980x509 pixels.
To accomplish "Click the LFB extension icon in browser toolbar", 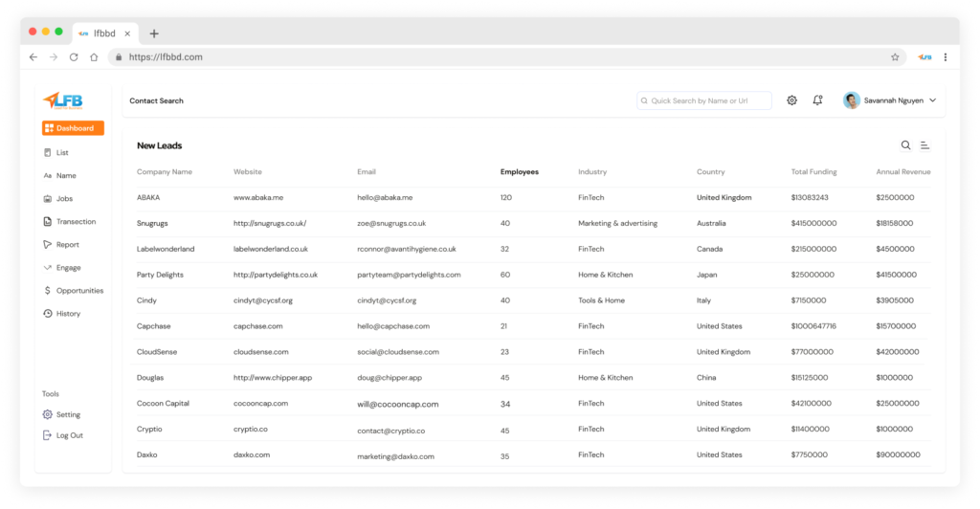I will [x=924, y=56].
